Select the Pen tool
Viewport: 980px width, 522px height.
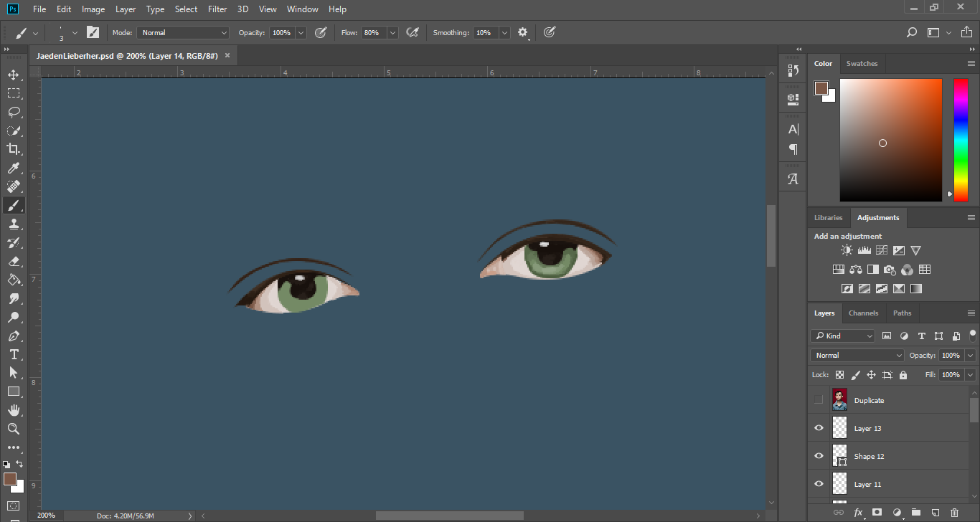(x=14, y=336)
